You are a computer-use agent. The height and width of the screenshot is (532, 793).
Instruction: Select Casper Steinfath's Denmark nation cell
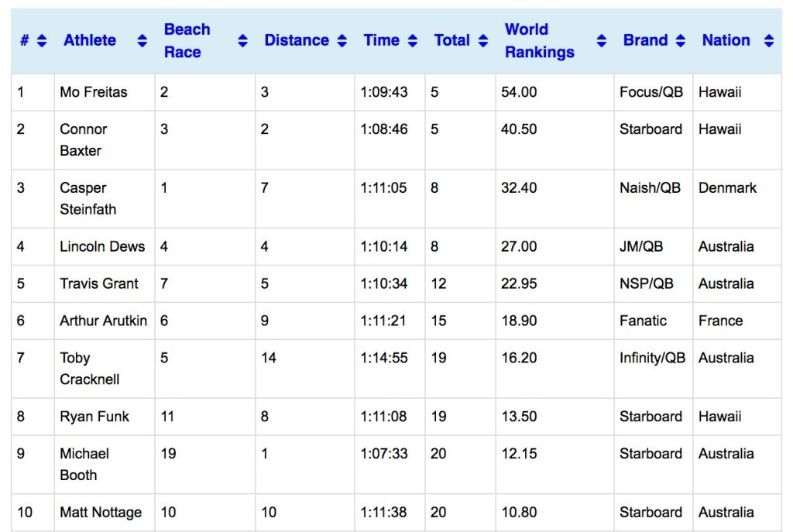[727, 188]
